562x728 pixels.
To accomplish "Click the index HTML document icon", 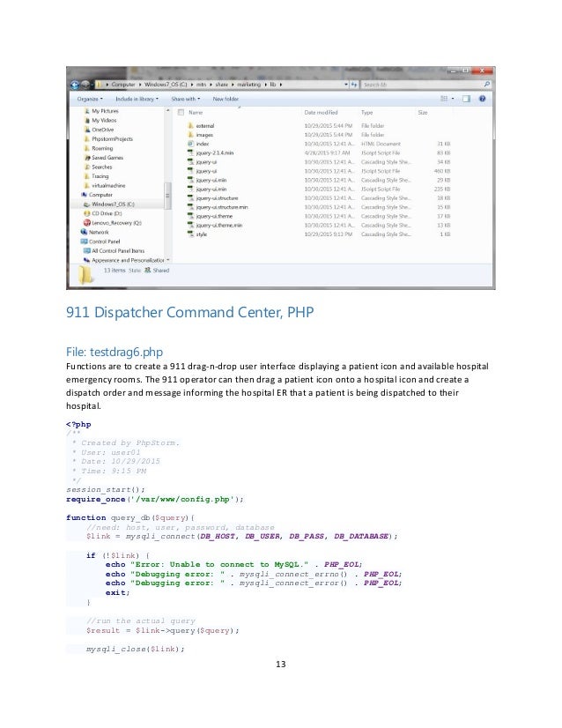I will coord(190,144).
